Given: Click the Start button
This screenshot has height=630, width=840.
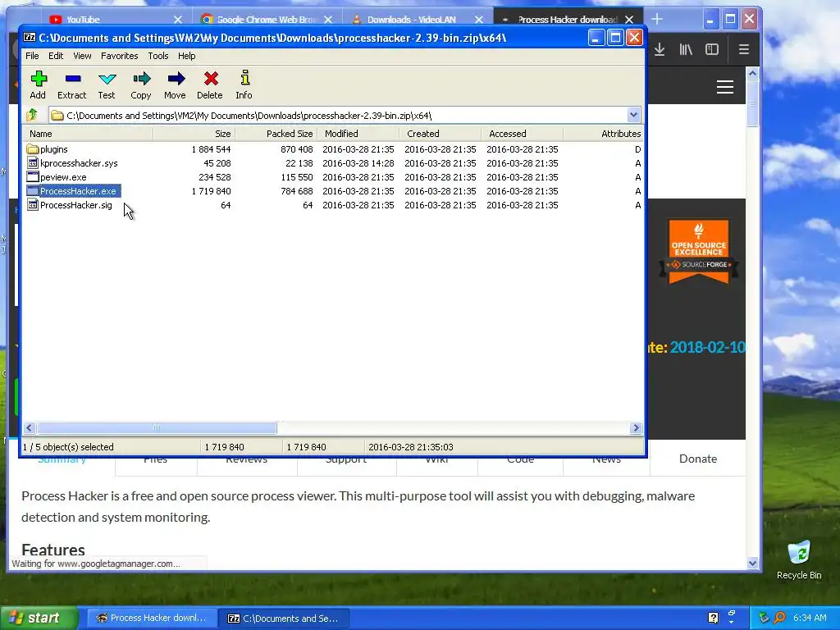Looking at the screenshot, I should [39, 618].
